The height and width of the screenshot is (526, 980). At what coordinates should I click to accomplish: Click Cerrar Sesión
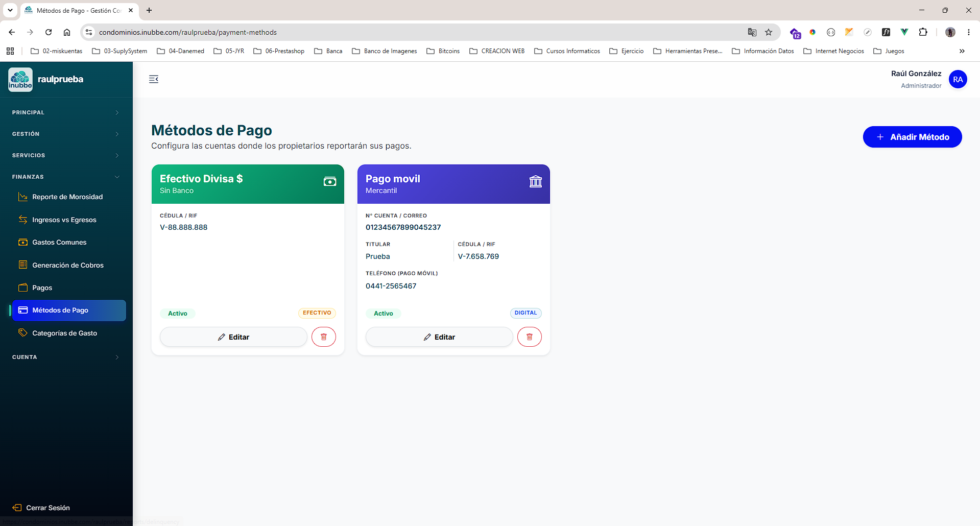point(41,508)
